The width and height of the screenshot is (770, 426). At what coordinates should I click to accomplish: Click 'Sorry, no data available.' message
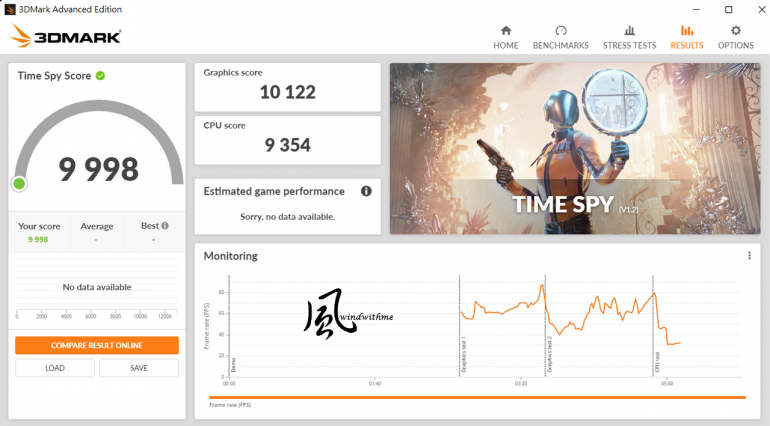click(287, 217)
